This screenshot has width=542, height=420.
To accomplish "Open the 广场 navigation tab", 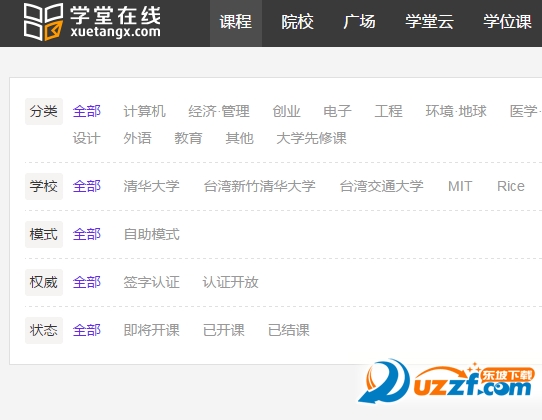I will [359, 22].
